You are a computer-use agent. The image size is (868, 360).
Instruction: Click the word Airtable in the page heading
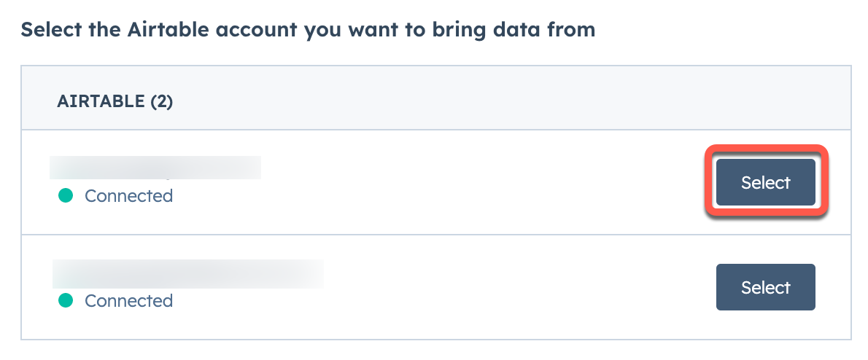pos(168,30)
